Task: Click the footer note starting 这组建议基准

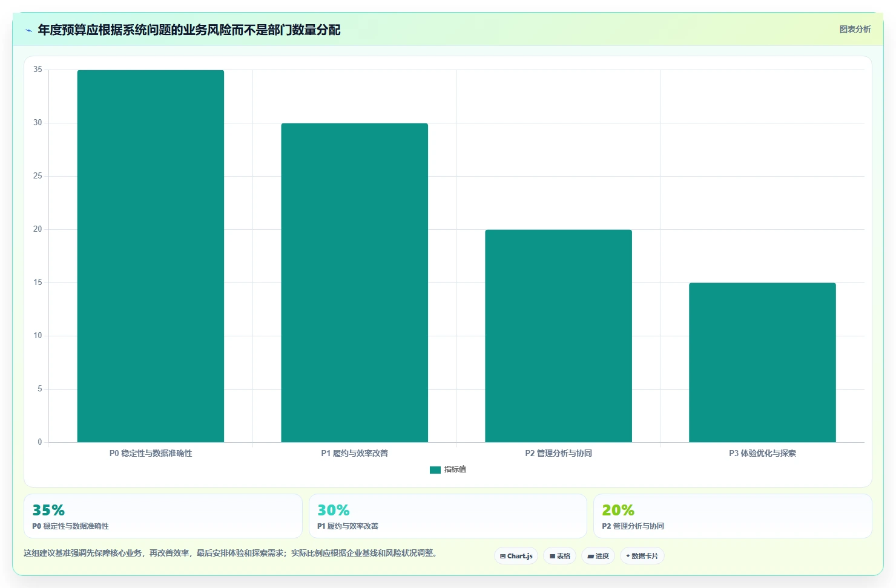Action: coord(230,553)
